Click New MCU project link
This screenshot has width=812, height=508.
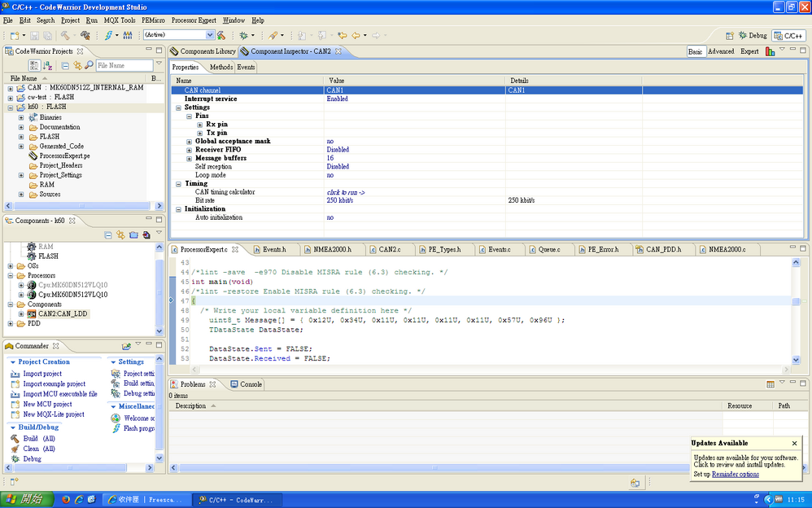(48, 405)
